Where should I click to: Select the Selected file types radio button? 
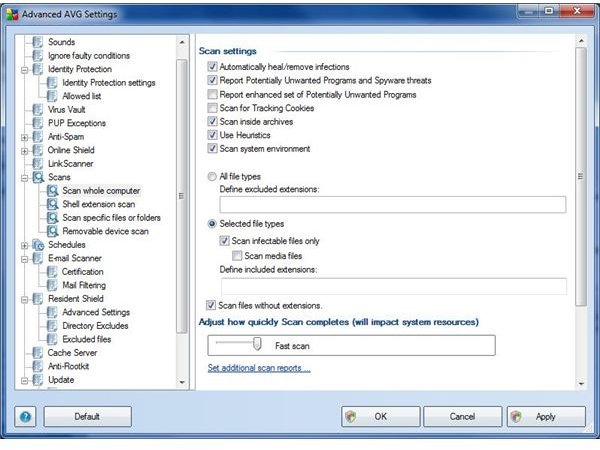[x=212, y=224]
